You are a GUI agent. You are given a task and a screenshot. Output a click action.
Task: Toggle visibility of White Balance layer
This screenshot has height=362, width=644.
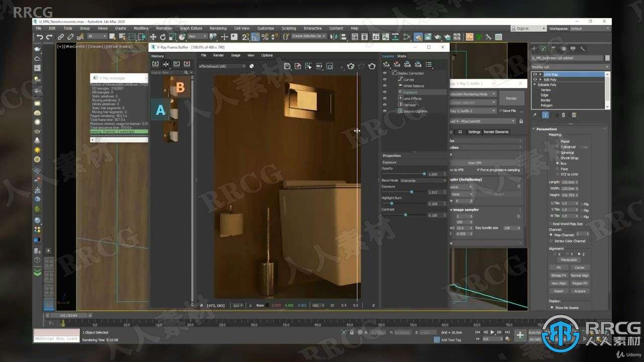tap(385, 85)
